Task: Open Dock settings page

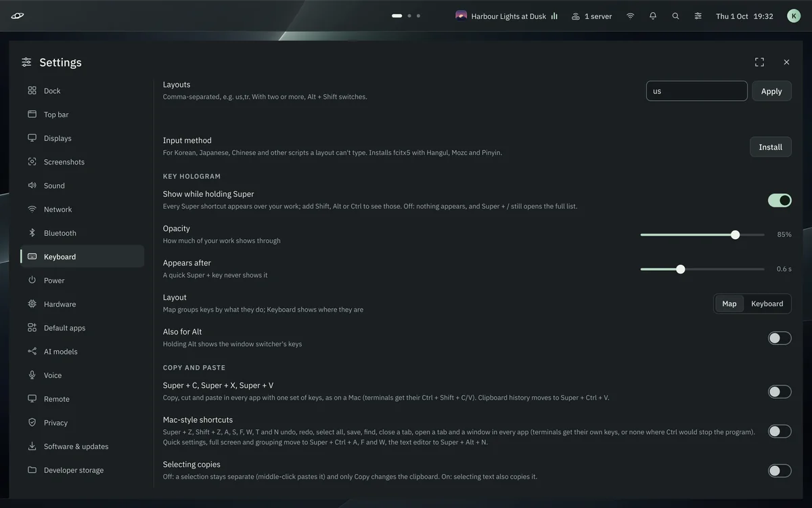Action: [82, 91]
